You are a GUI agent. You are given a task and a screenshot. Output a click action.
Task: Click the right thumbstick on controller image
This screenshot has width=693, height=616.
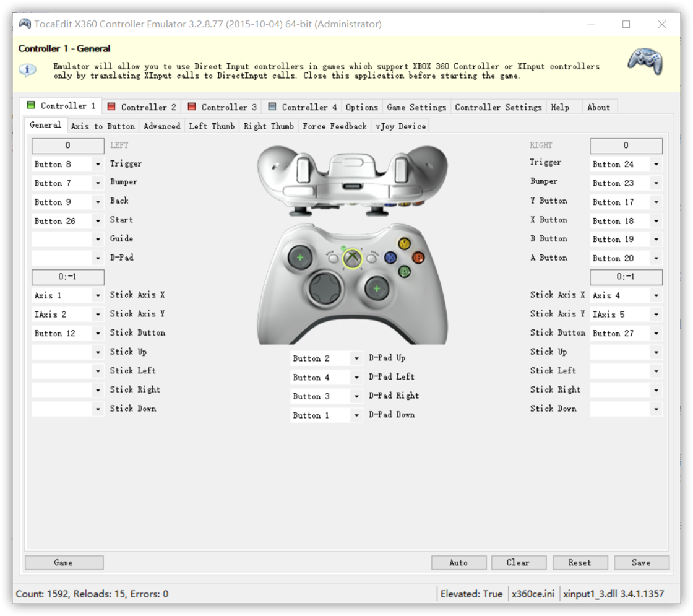coord(376,288)
